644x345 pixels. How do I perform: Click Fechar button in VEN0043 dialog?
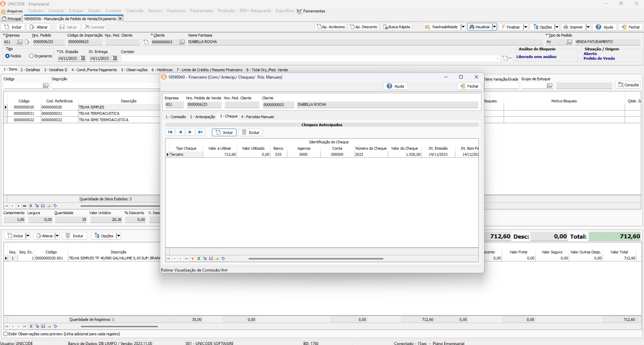(x=469, y=86)
